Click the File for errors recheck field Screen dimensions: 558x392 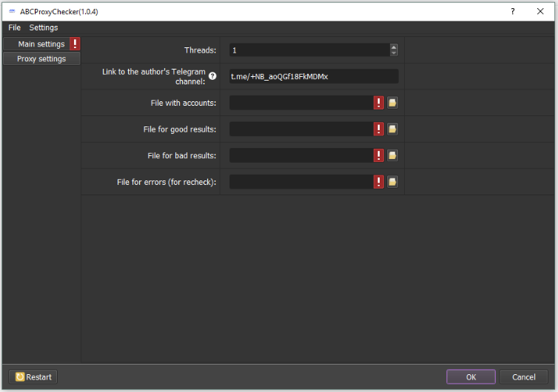[301, 182]
